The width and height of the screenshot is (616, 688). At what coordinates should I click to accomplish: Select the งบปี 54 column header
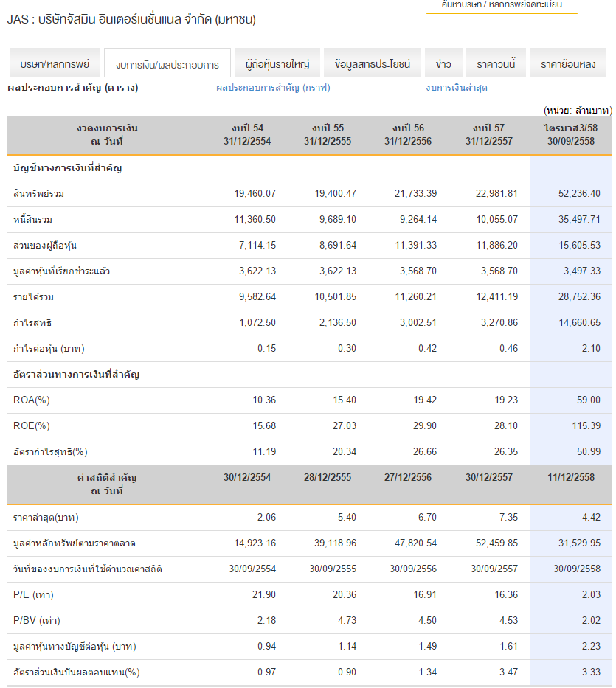tap(247, 135)
